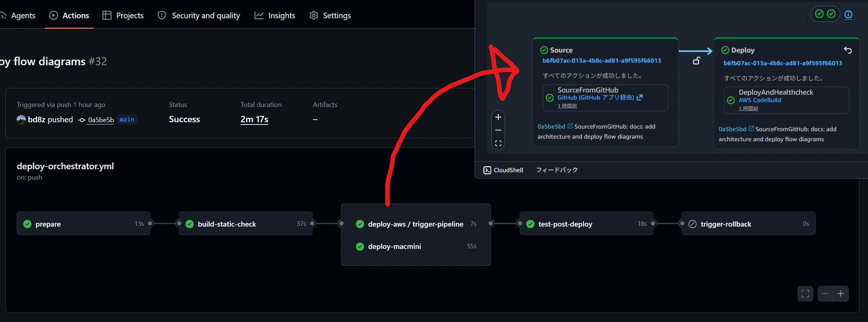This screenshot has width=868, height=322.
Task: Open the Actions tab
Action: pos(69,15)
